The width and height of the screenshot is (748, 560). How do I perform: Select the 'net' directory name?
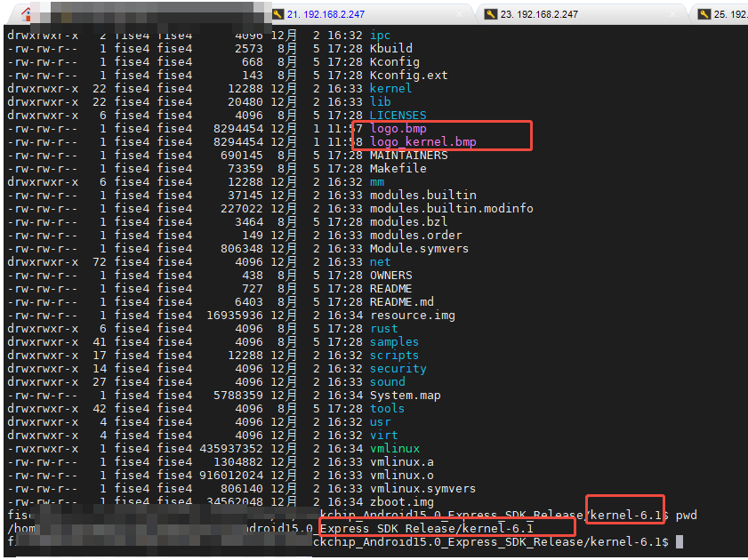point(380,262)
